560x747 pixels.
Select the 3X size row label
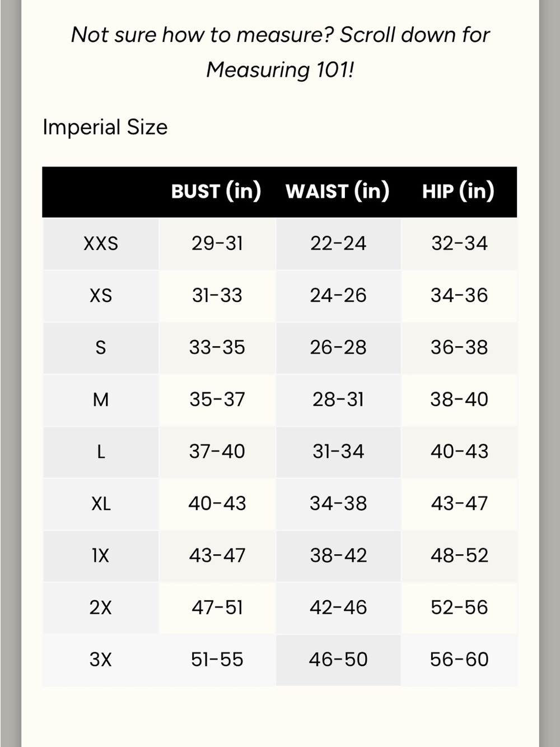[101, 660]
